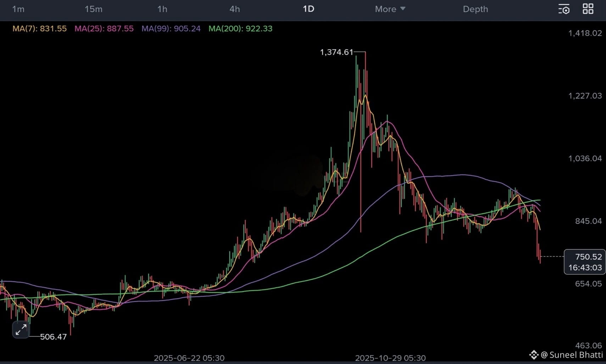This screenshot has width=606, height=364.
Task: Click the MA(7): 831.55 indicator label
Action: 40,29
